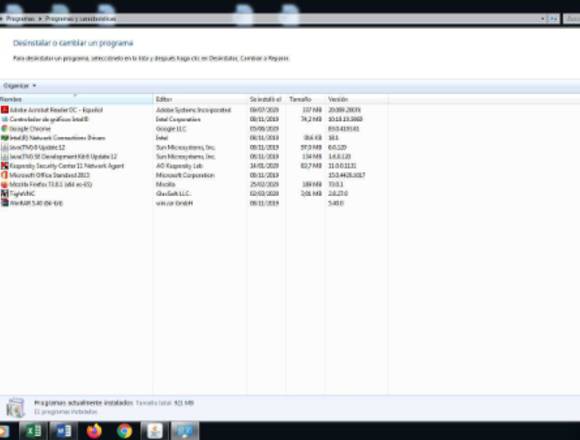Click Google LLC publisher cell

tap(171, 128)
